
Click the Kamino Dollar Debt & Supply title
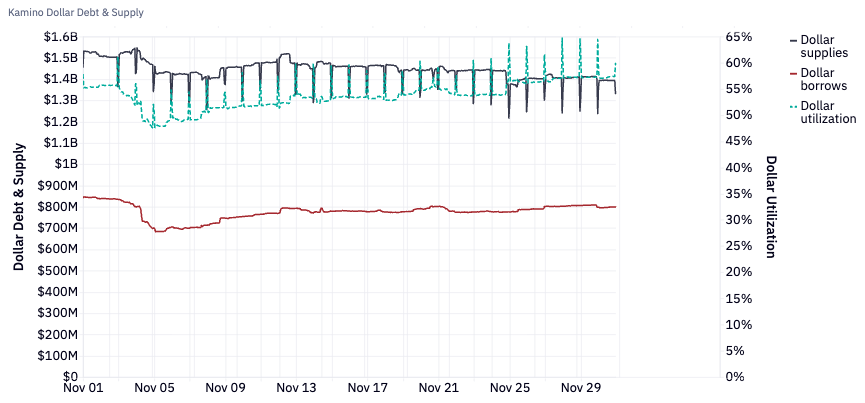coord(75,13)
